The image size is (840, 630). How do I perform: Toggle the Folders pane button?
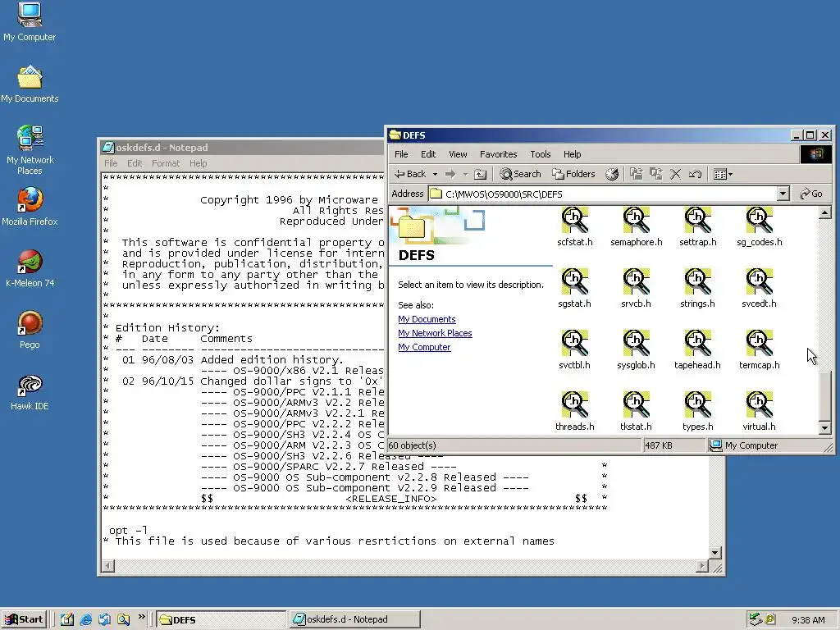tap(573, 174)
